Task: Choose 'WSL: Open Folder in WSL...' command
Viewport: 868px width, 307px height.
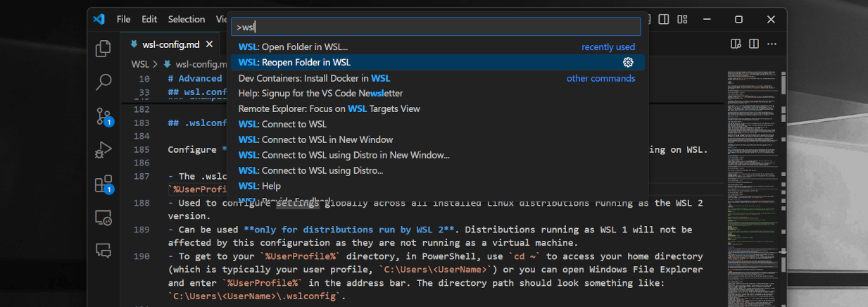Action: (x=293, y=46)
